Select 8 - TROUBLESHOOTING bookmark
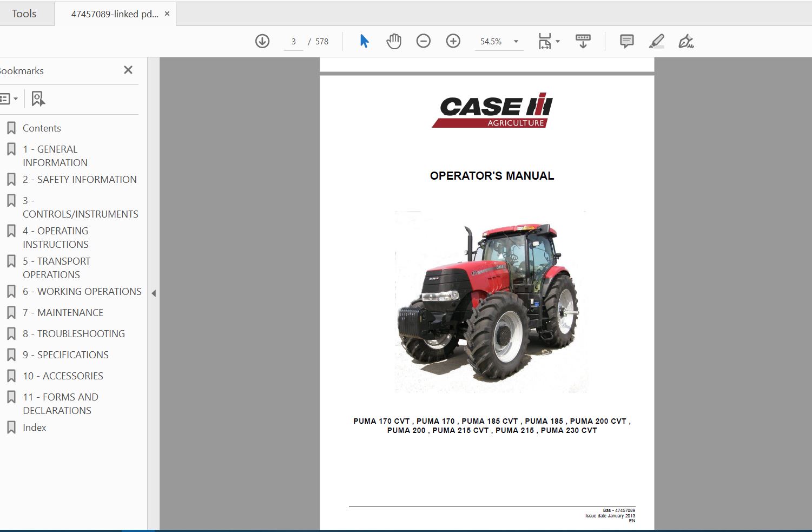 74,333
